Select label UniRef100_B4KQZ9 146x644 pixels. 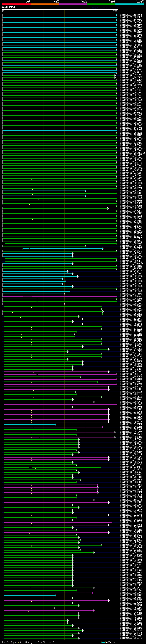pyautogui.click(x=131, y=60)
